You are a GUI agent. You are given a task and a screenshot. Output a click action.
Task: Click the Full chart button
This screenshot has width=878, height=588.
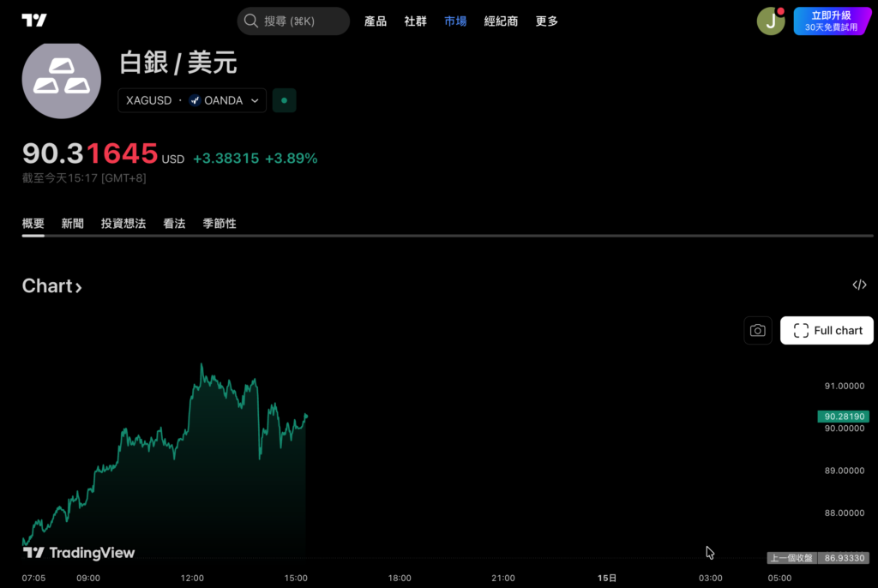point(827,331)
